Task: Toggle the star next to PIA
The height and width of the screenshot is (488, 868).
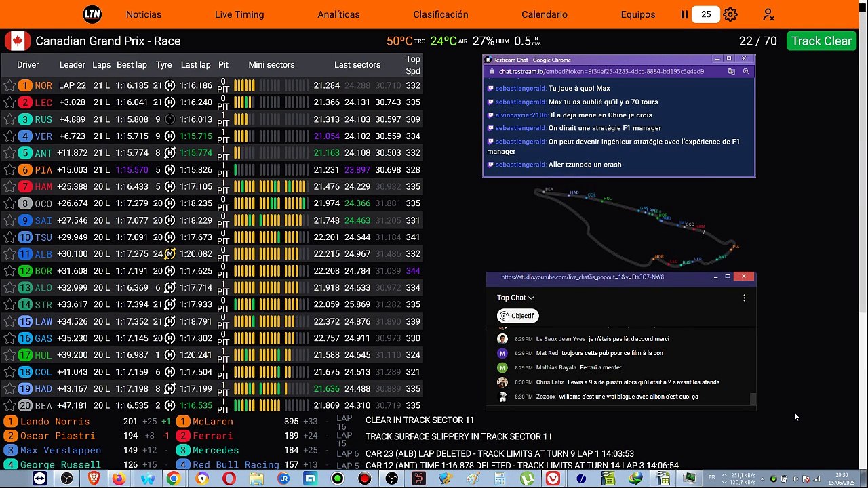Action: (9, 170)
